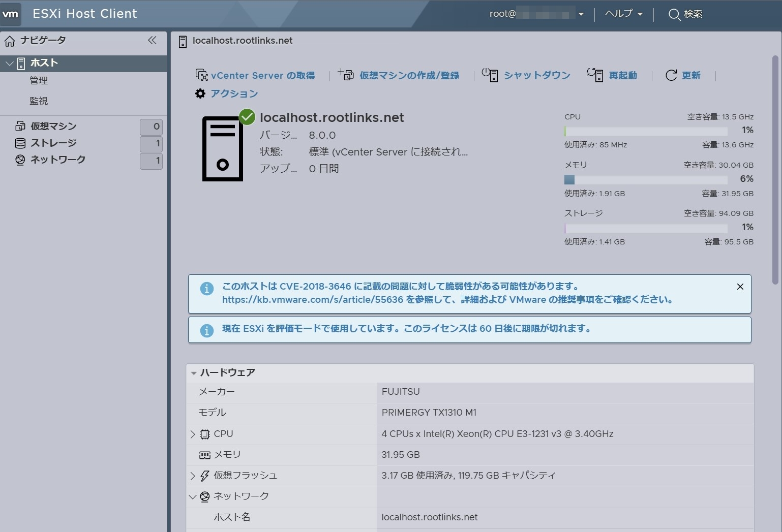Click the host server icon in navigator
Image resolution: width=782 pixels, height=532 pixels.
pos(21,63)
